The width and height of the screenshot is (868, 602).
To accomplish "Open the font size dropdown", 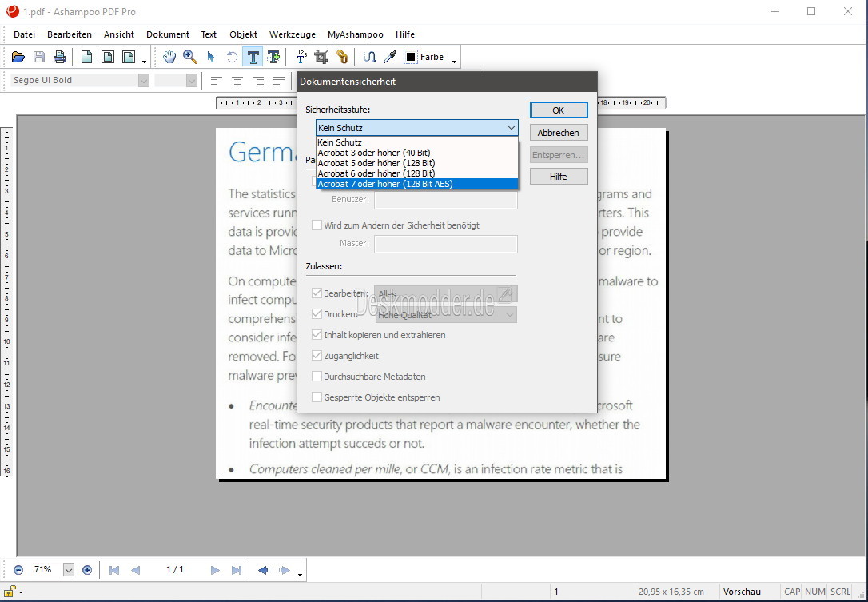I will tap(192, 80).
